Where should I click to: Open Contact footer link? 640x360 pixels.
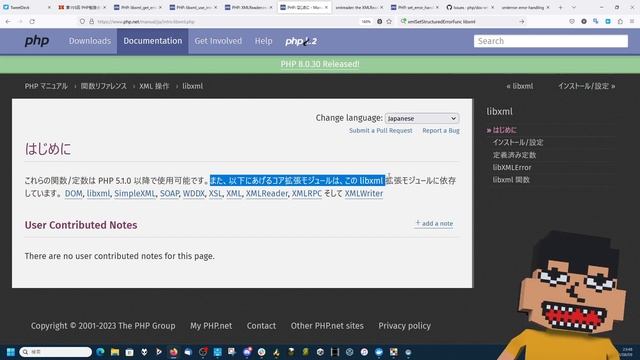point(261,326)
